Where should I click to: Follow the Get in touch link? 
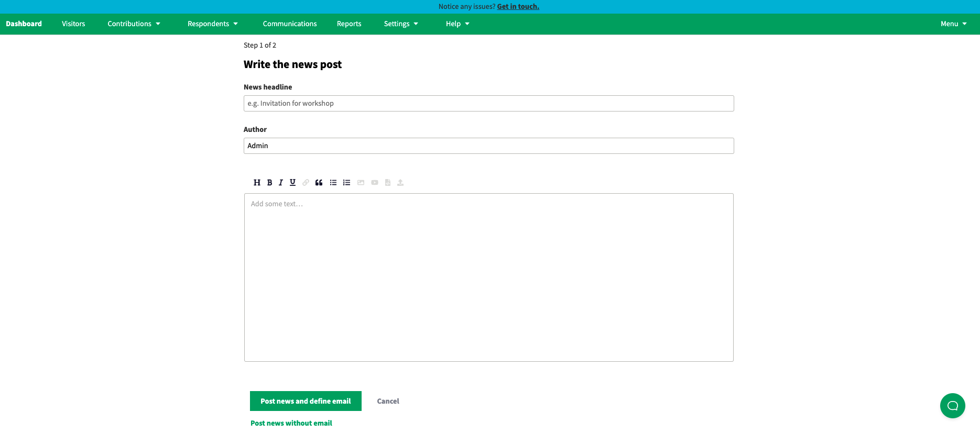coord(518,7)
